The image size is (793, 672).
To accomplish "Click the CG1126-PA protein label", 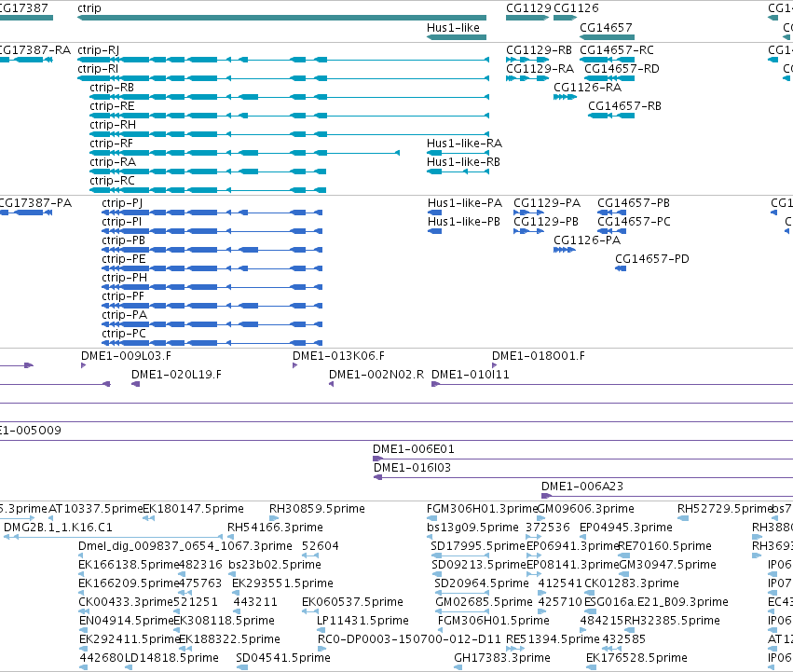I will tap(587, 240).
